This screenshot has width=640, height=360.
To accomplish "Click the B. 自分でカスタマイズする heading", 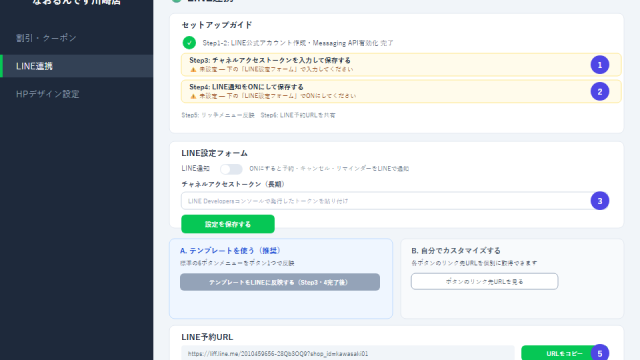I will (456, 251).
